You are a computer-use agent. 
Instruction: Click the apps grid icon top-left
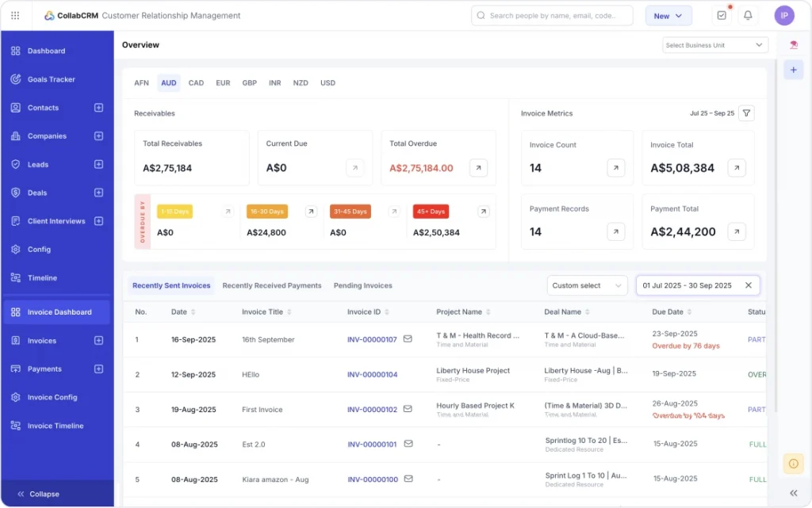pyautogui.click(x=14, y=15)
